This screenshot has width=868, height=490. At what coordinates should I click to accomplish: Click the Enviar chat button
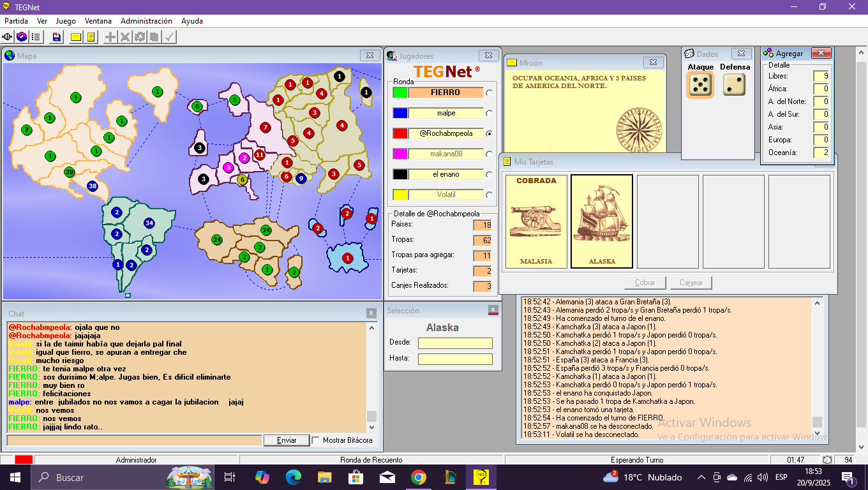[287, 440]
